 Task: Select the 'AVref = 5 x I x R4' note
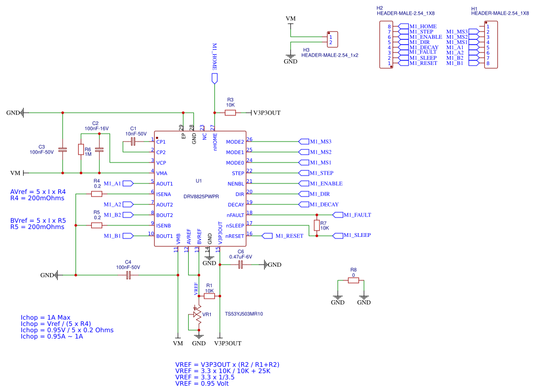click(38, 192)
